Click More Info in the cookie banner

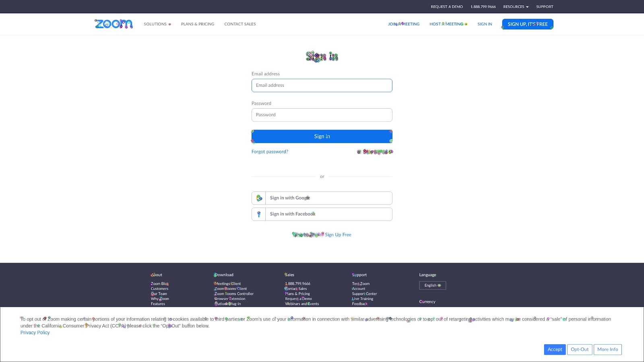tap(608, 350)
